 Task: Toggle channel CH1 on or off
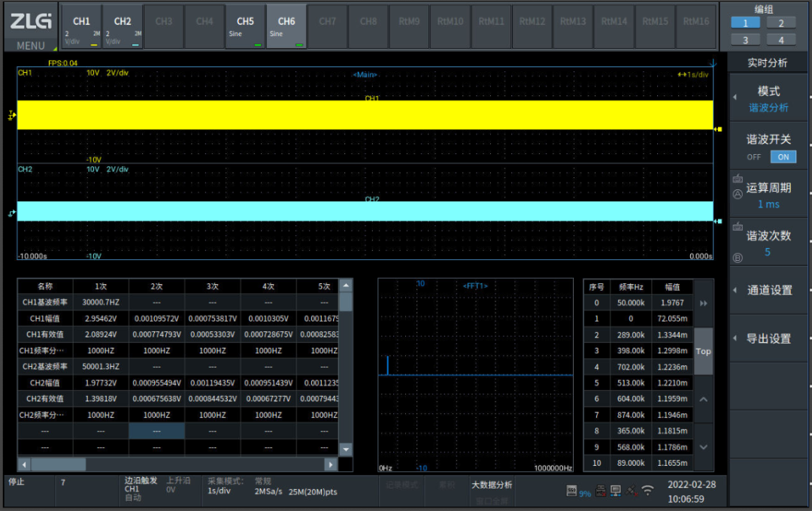[81, 27]
